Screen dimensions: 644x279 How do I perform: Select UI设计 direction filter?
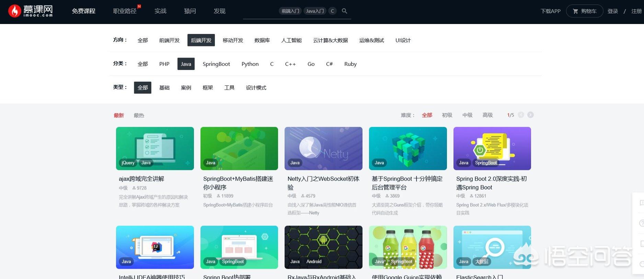coord(403,40)
